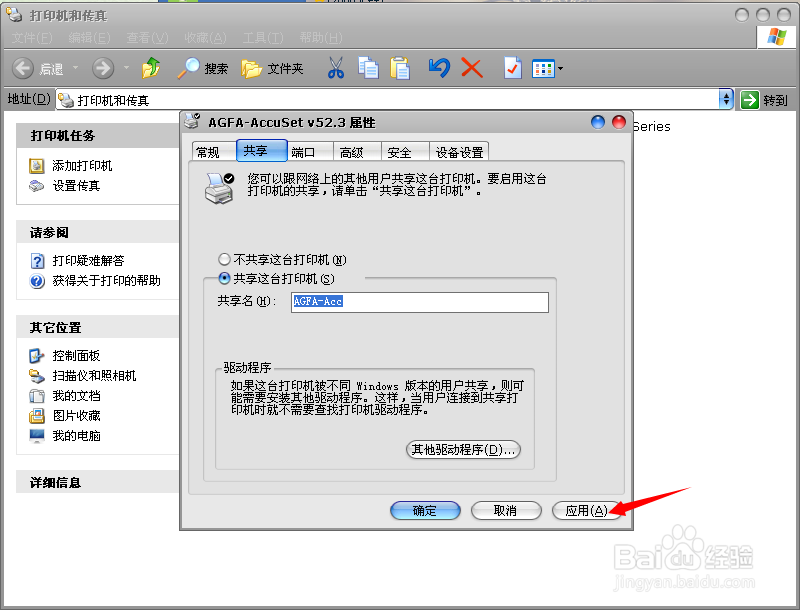Collapse the 打印机任务 panel header
This screenshot has height=610, width=800.
point(97,135)
